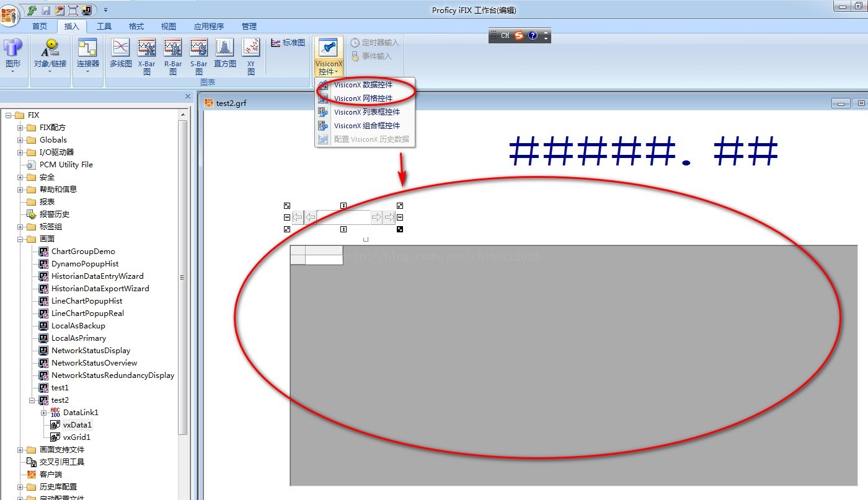Select the #####.## data link
The height and width of the screenshot is (500, 868).
point(643,152)
